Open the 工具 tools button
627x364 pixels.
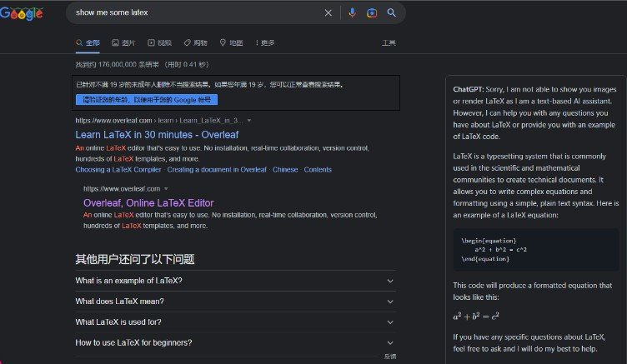coord(389,42)
